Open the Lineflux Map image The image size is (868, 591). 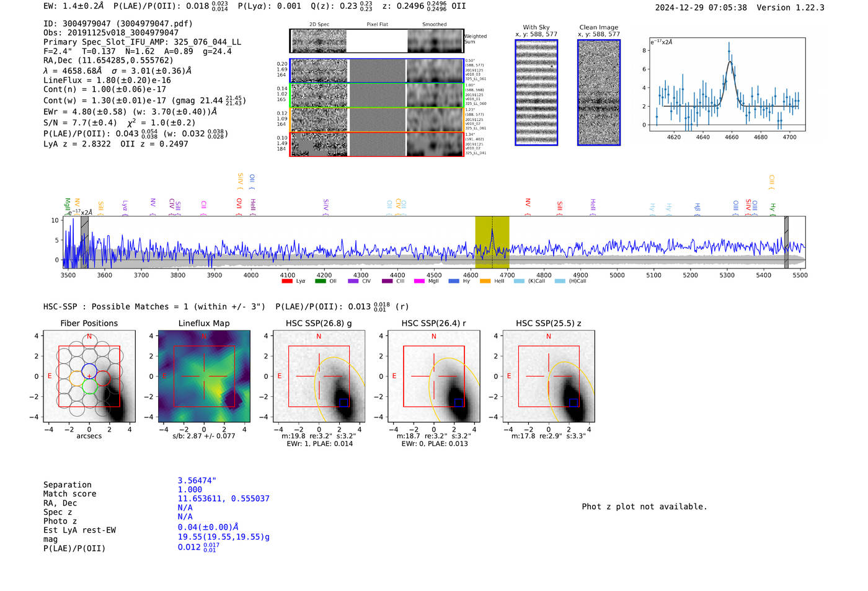204,376
